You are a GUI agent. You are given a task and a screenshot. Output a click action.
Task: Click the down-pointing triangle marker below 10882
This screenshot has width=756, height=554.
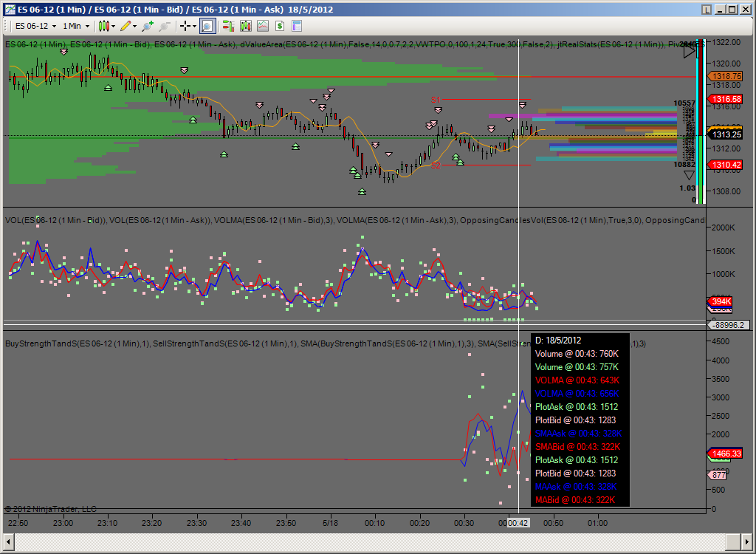[x=689, y=176]
